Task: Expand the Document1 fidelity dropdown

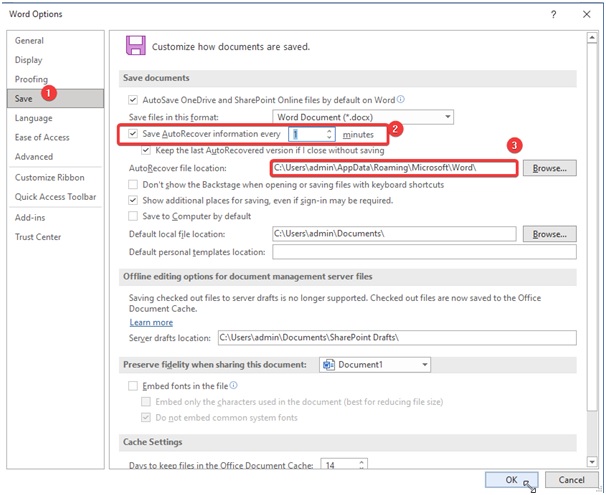Action: [425, 365]
